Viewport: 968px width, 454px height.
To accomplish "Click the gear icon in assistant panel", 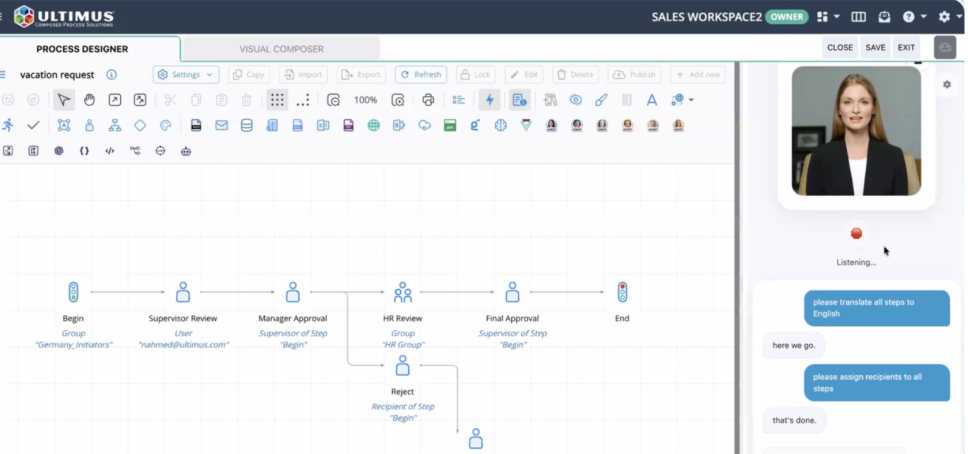I will [947, 85].
